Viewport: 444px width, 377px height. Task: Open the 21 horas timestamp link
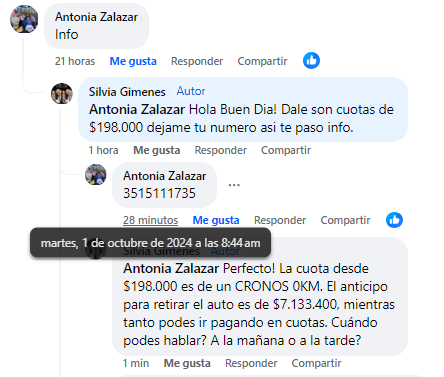pos(75,61)
